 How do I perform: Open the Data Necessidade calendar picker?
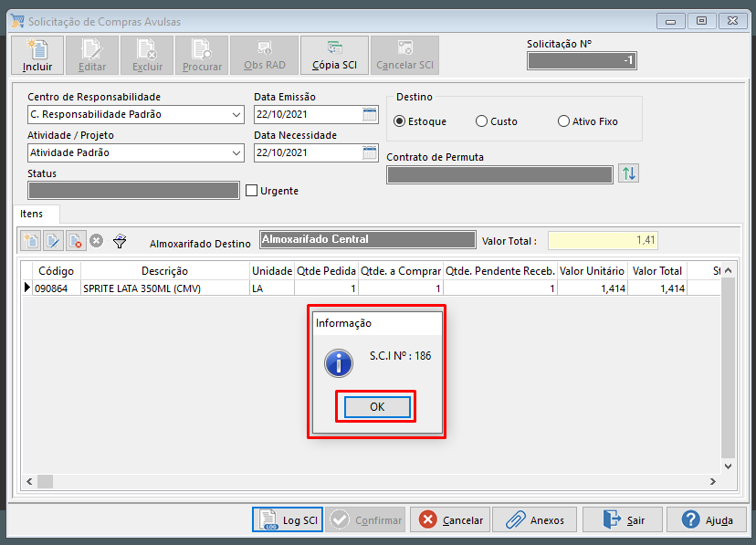pyautogui.click(x=369, y=152)
